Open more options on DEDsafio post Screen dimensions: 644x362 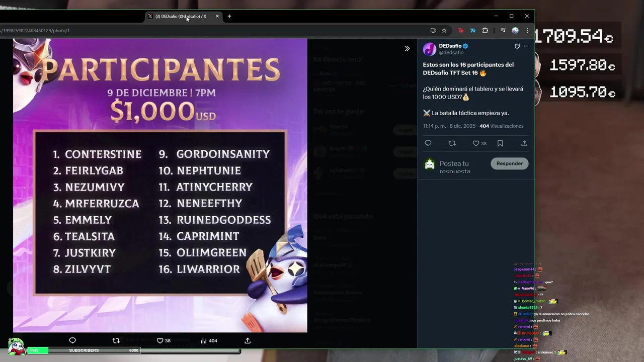(x=526, y=46)
